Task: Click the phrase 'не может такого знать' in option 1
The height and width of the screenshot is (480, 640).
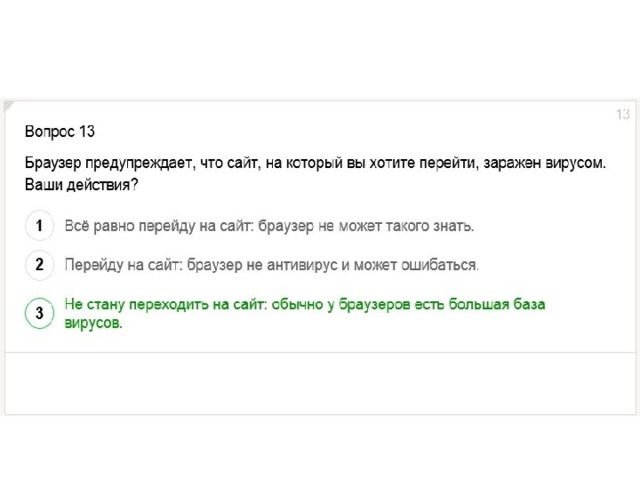Action: (396, 226)
